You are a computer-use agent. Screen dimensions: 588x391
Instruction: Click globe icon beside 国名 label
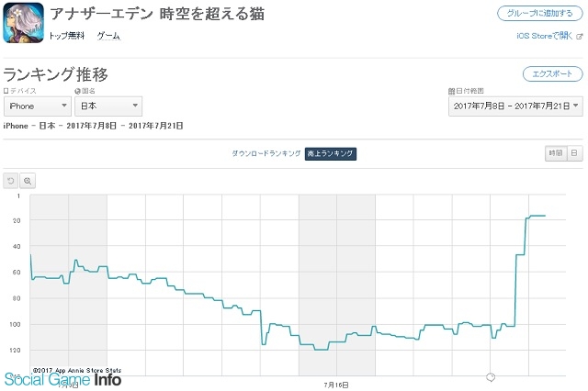pos(77,91)
